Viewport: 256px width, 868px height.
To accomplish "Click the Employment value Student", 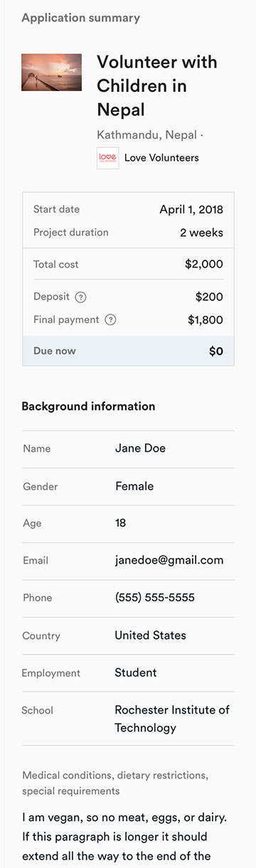I will point(136,672).
